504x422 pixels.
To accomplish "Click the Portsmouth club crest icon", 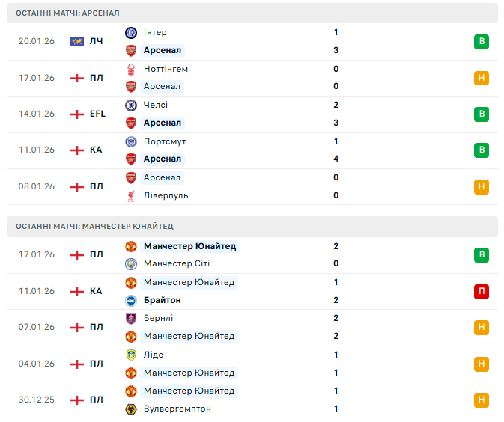I will coord(130,141).
